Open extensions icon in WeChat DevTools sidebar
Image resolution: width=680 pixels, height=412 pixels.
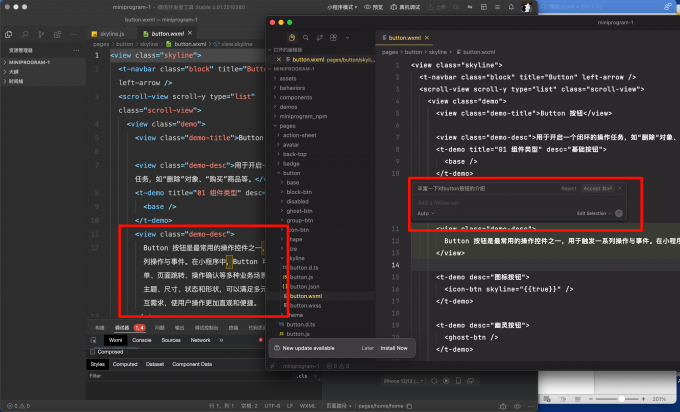click(57, 34)
